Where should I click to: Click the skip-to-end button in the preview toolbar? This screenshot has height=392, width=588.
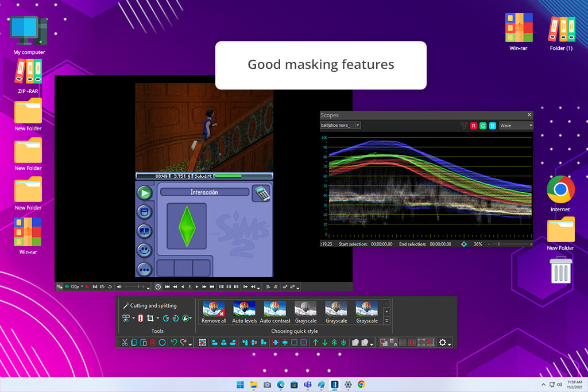[212, 287]
